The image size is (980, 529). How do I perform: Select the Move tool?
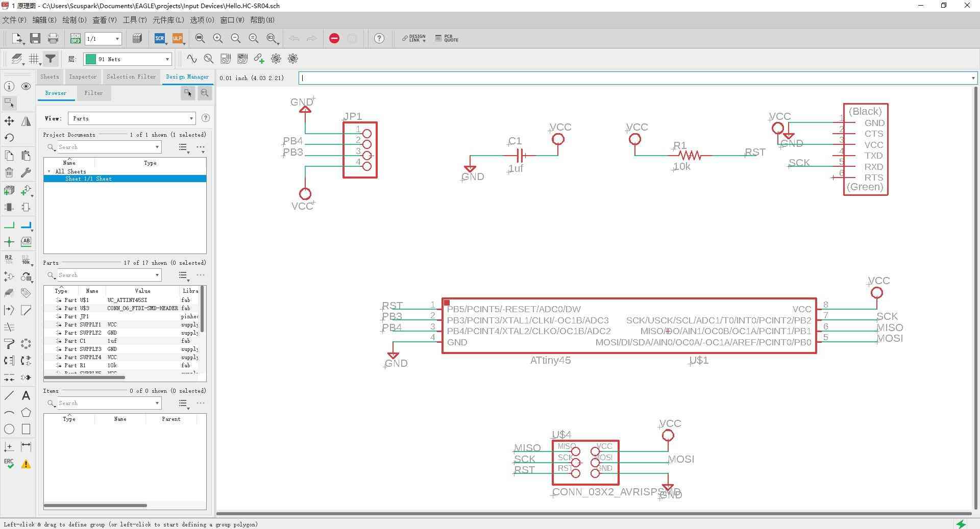[x=9, y=121]
